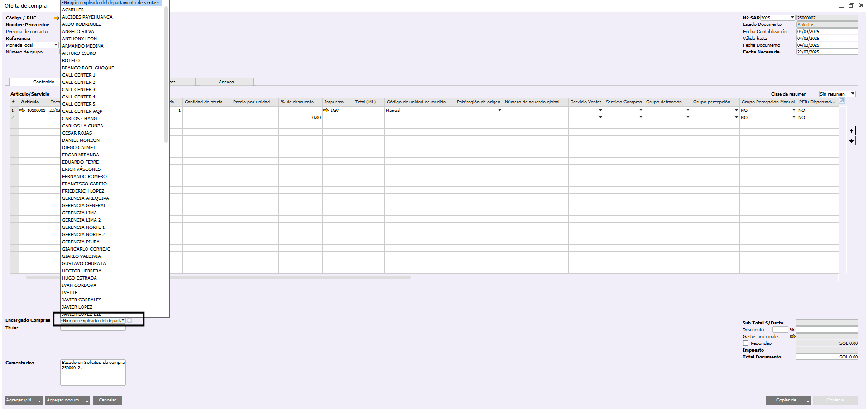Click the orange arrow beside IGV tax code
This screenshot has width=868, height=411.
[326, 111]
